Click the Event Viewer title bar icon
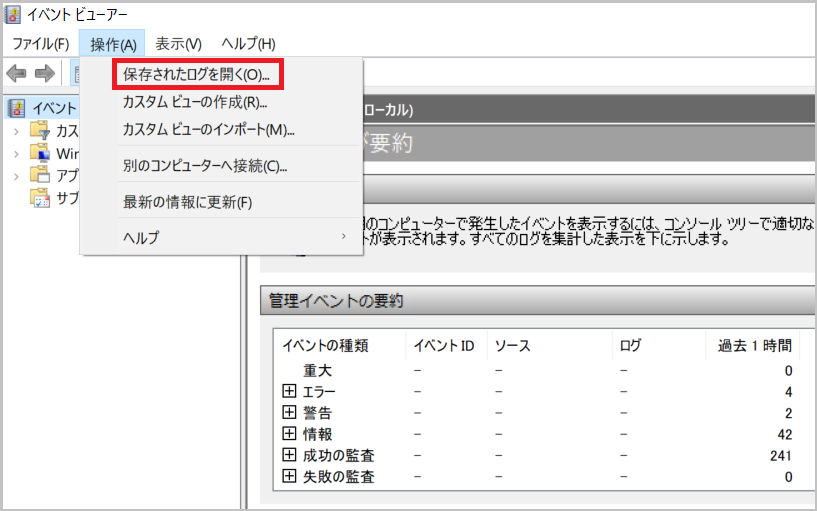Image resolution: width=817 pixels, height=511 pixels. [13, 15]
